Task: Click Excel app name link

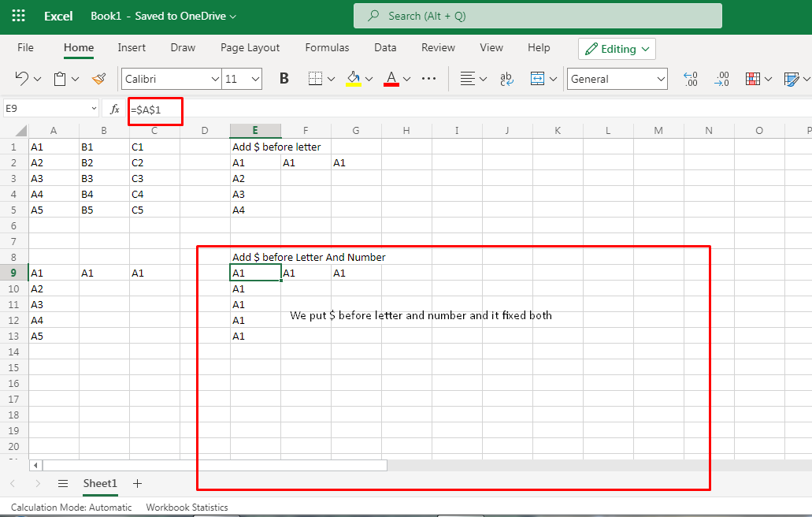Action: pos(58,16)
